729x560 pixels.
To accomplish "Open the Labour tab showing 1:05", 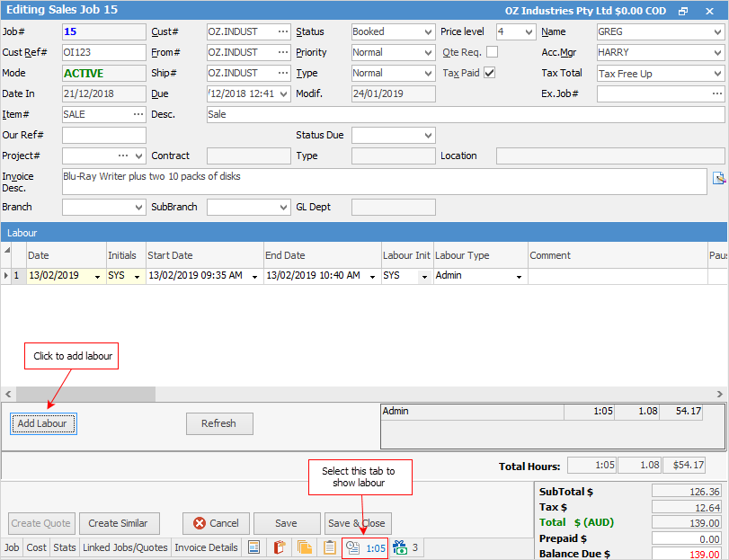I will click(x=365, y=547).
